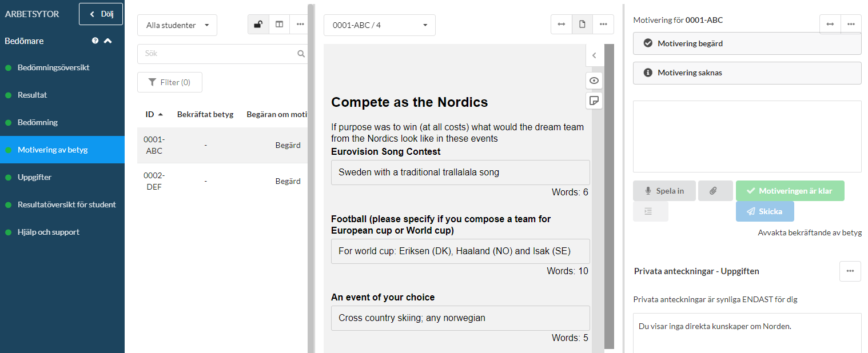Select Motivering av betyg in sidebar
Image resolution: width=868 pixels, height=353 pixels.
click(x=62, y=150)
